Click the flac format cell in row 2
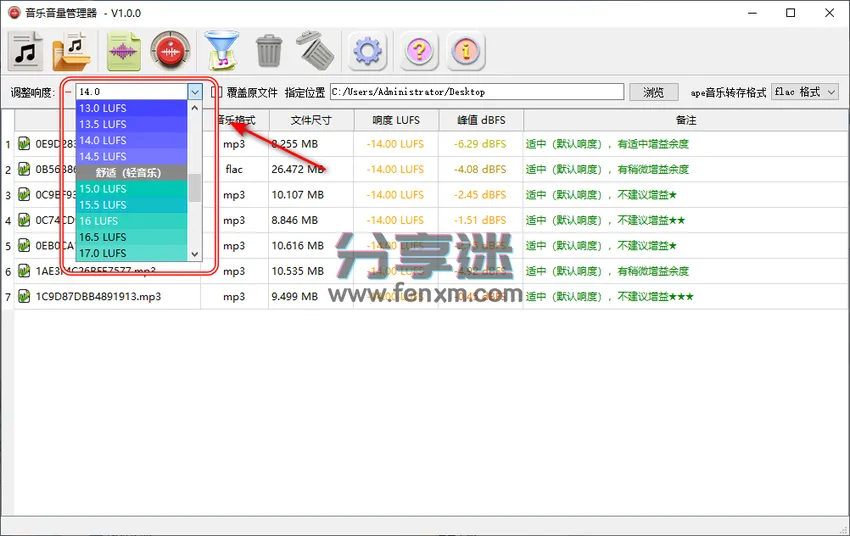Screen dimensions: 850x536 234,169
